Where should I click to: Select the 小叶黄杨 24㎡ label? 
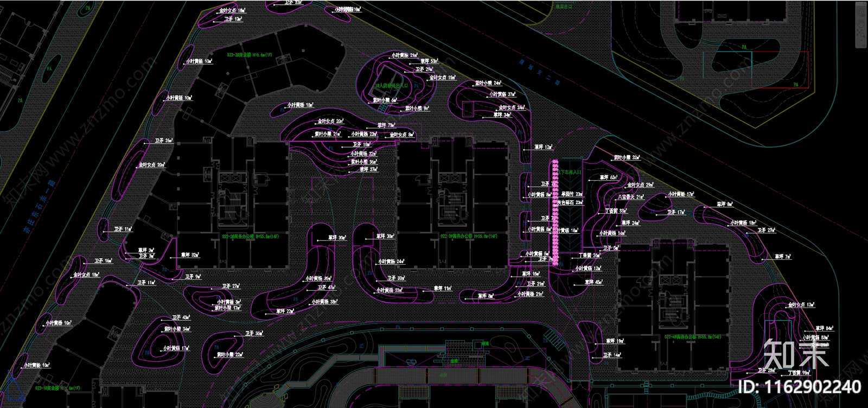[392, 262]
